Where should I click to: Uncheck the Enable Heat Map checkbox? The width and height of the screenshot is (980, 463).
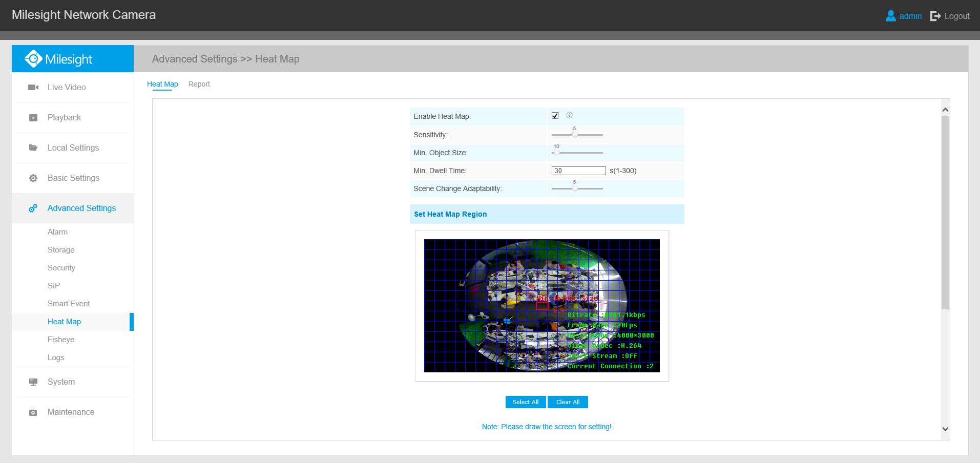click(555, 116)
